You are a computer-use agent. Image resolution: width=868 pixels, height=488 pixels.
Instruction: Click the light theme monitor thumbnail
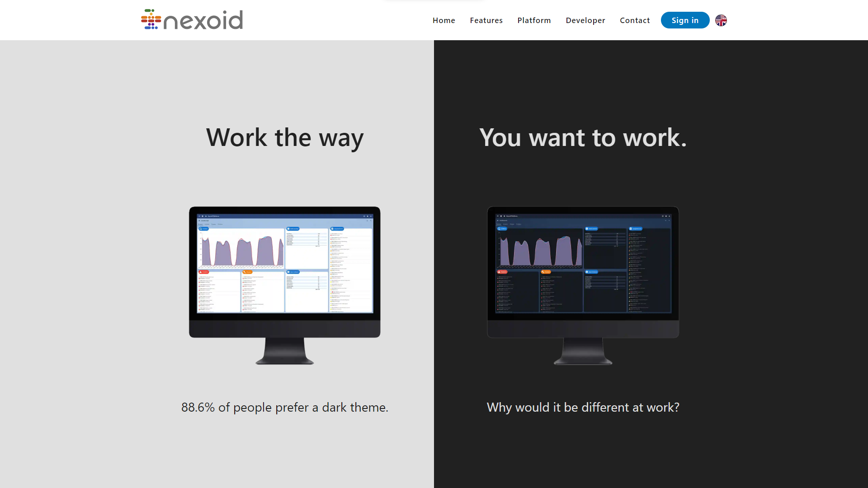(284, 286)
